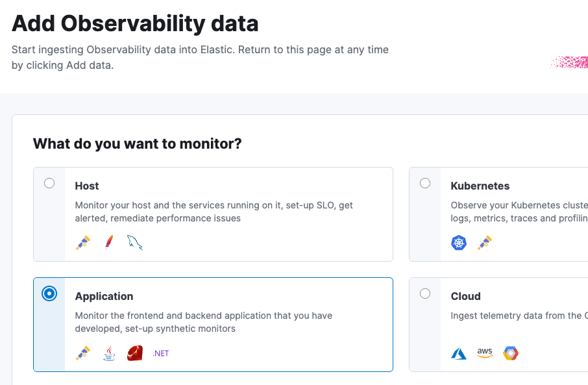Select the Host radio button
This screenshot has height=385, width=588.
49,183
